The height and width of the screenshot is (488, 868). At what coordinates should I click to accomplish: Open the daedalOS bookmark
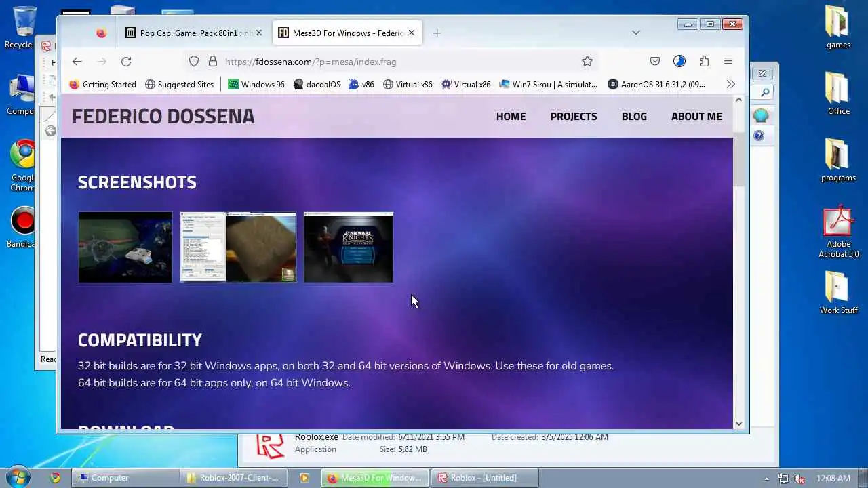coord(317,85)
